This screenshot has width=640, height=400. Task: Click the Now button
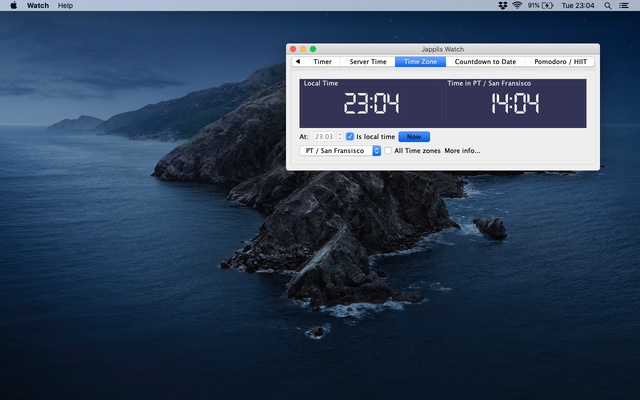pyautogui.click(x=414, y=137)
